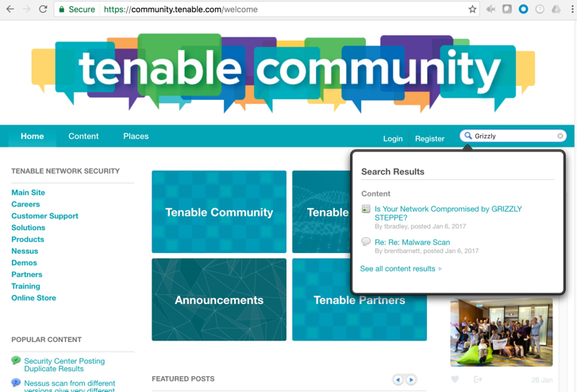Image resolution: width=577 pixels, height=392 pixels.
Task: Click See all content results
Action: click(398, 269)
